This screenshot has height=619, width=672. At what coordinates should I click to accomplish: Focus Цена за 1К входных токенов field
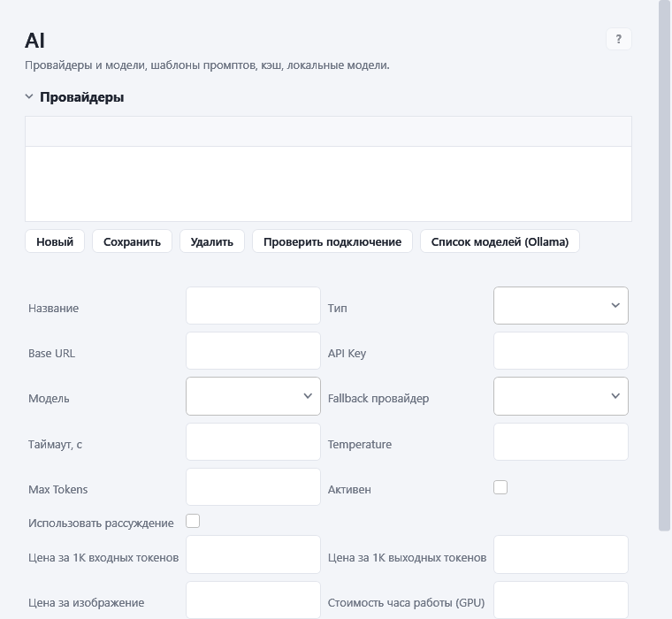coord(253,554)
